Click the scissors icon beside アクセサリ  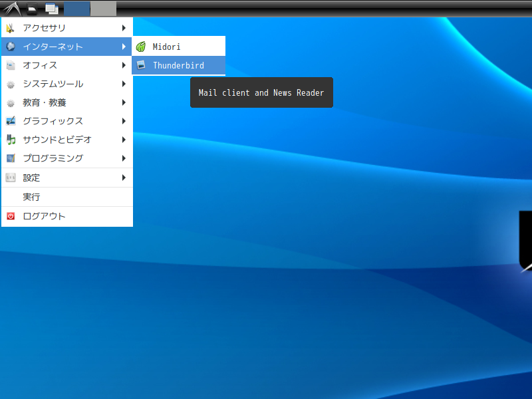(11, 28)
